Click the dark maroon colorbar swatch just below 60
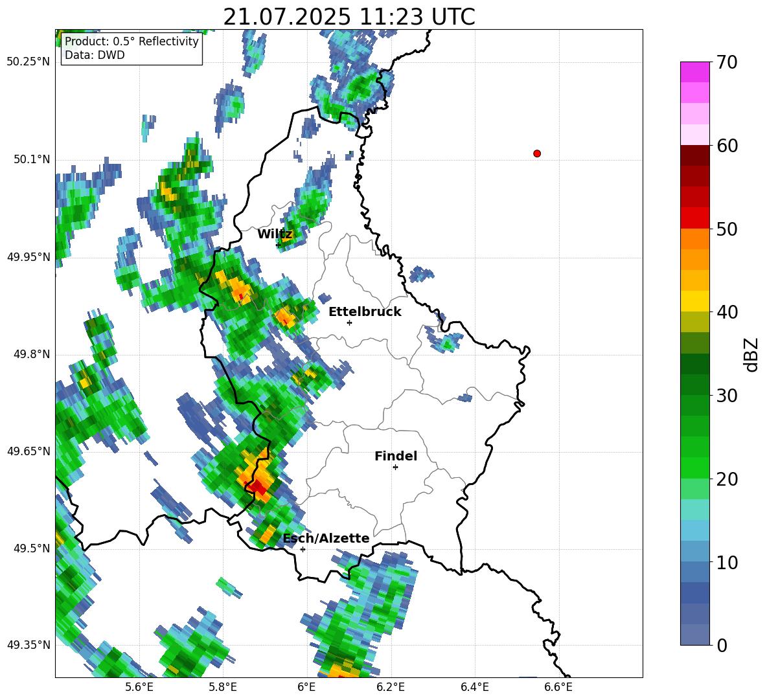This screenshot has height=700, width=767. pos(694,155)
